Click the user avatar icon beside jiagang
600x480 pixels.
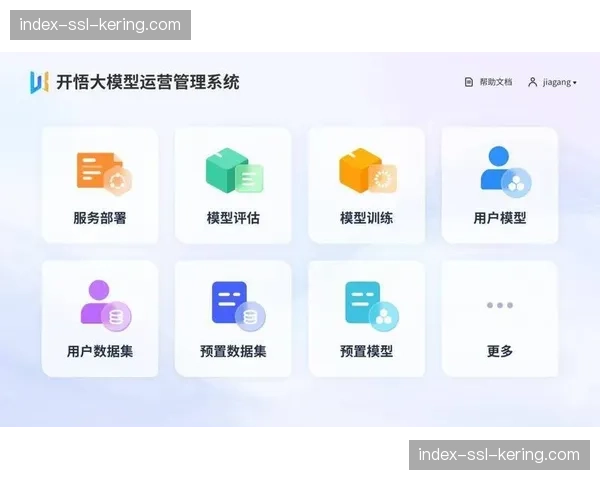click(x=532, y=82)
